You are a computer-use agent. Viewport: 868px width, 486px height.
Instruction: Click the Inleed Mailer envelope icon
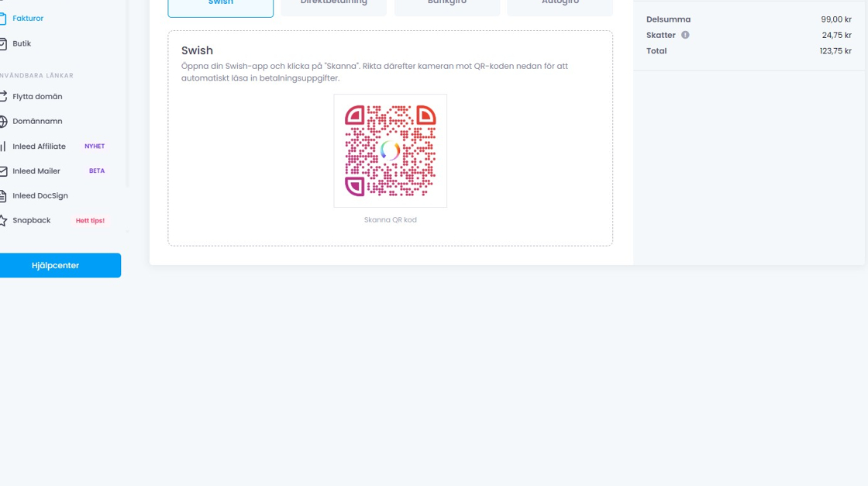[3, 171]
